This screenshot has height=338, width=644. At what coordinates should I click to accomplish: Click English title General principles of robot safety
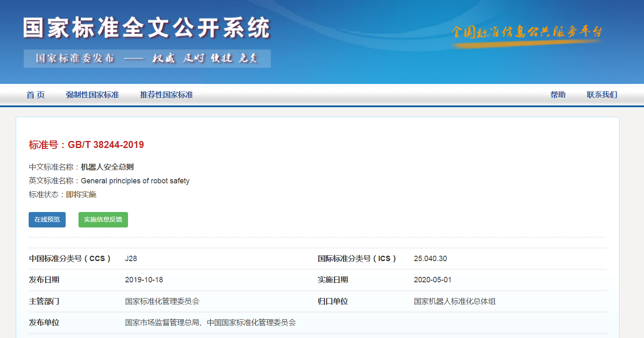click(135, 181)
